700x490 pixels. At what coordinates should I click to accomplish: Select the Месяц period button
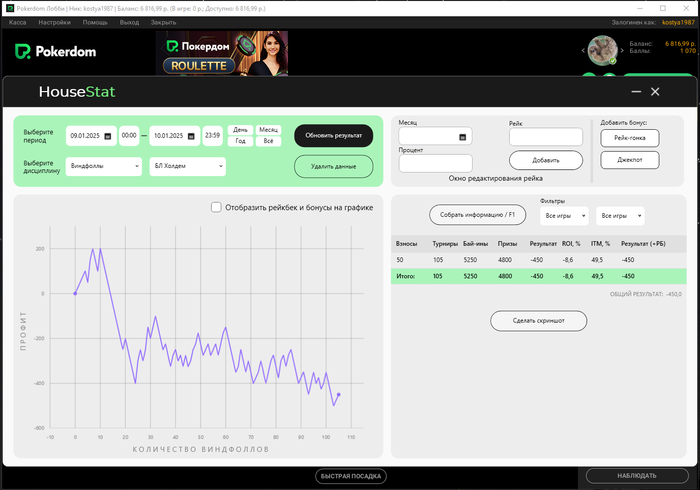[x=268, y=130]
